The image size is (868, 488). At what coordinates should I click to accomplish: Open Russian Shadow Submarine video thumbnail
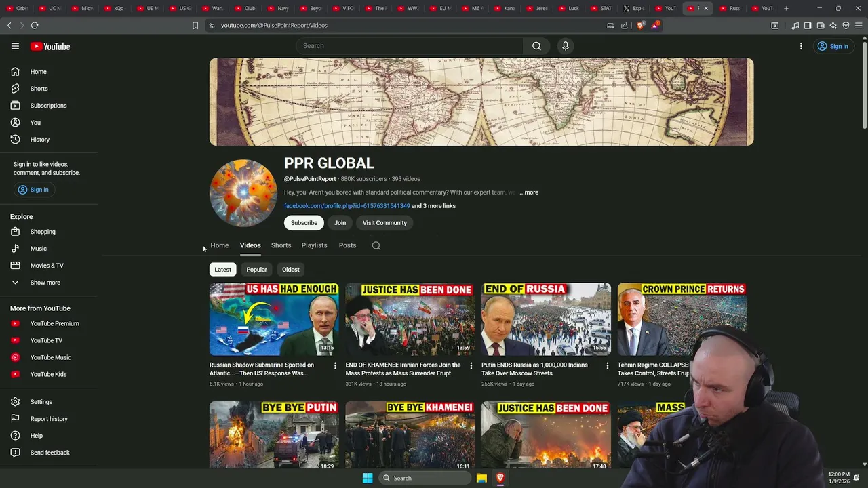[274, 319]
